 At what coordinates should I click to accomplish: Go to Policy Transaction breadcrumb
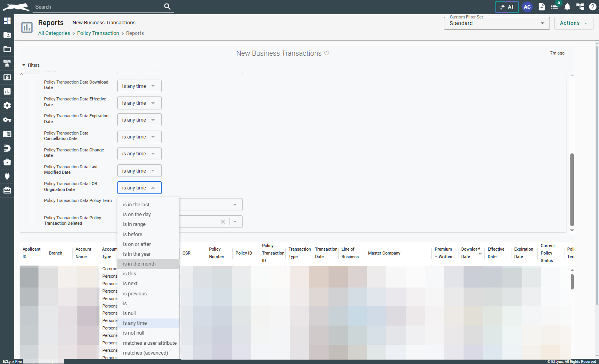click(x=98, y=33)
